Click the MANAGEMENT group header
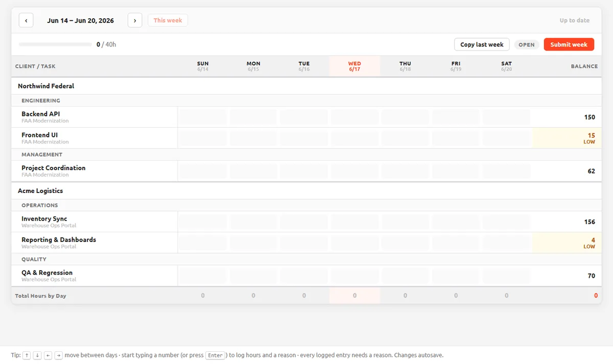 pyautogui.click(x=306, y=154)
